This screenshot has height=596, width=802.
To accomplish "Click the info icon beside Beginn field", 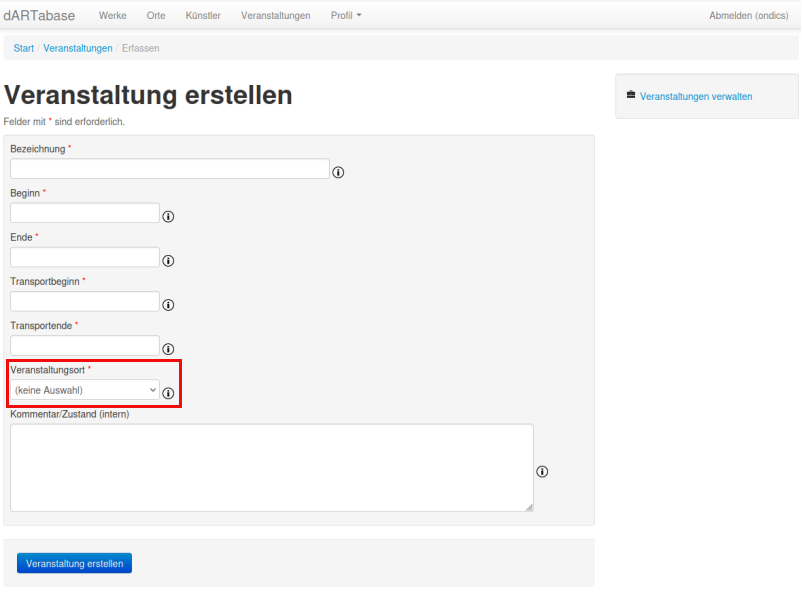I will point(168,216).
